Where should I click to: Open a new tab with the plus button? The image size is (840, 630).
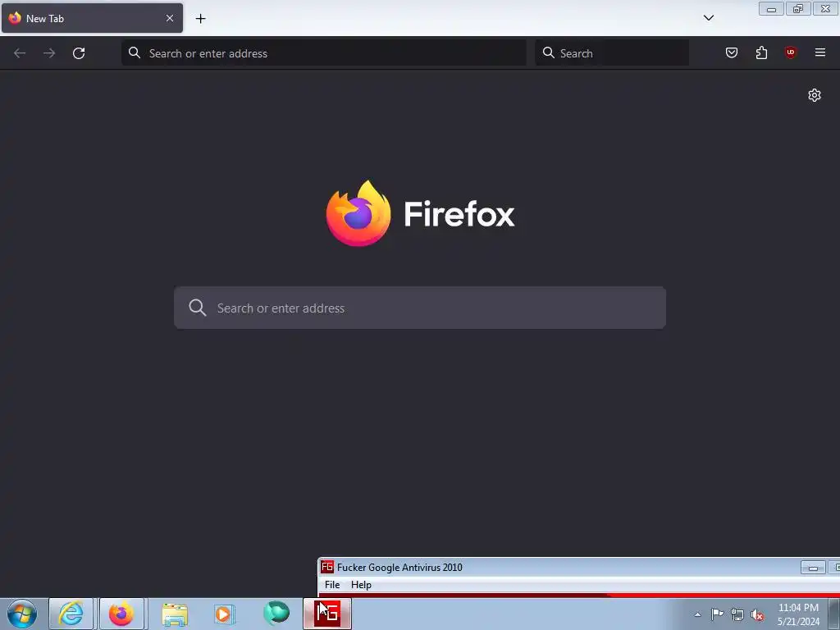[200, 19]
